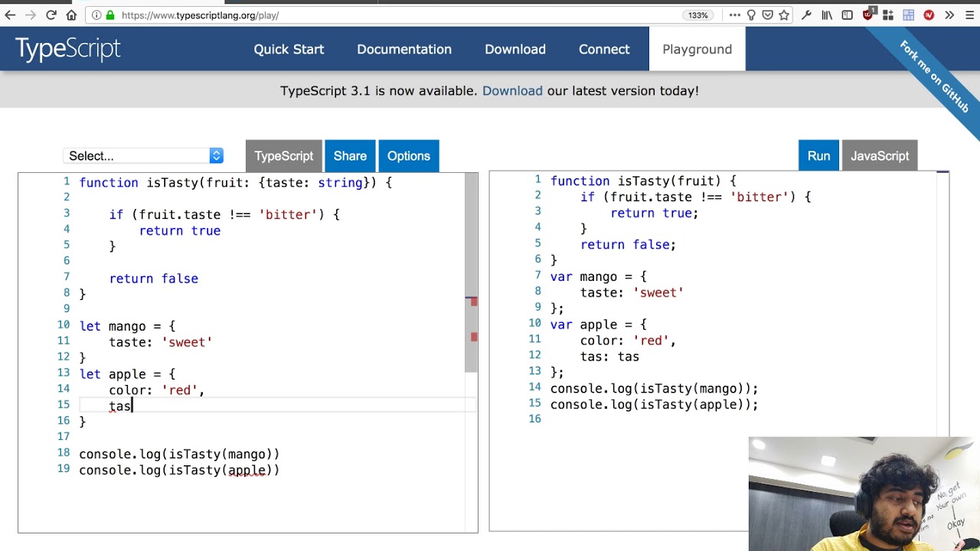Viewport: 980px width, 551px height.
Task: Toggle the sidebar view icon
Action: pyautogui.click(x=847, y=15)
